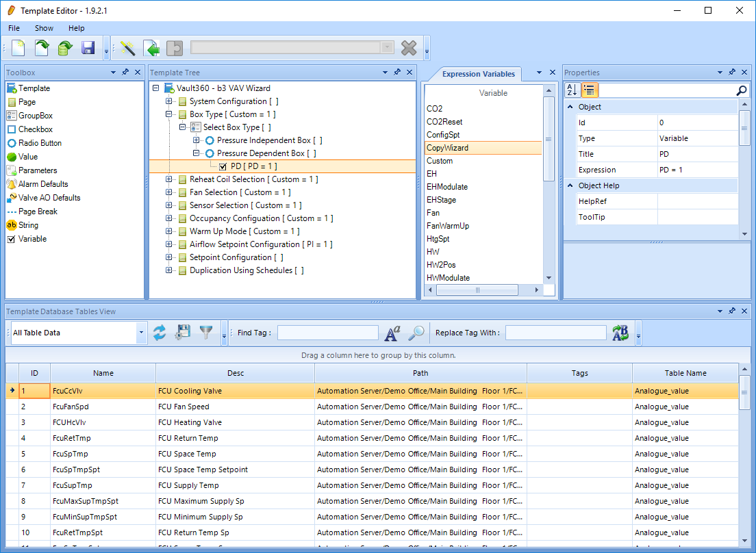The width and height of the screenshot is (756, 553).
Task: Refresh the database table data
Action: (x=159, y=333)
